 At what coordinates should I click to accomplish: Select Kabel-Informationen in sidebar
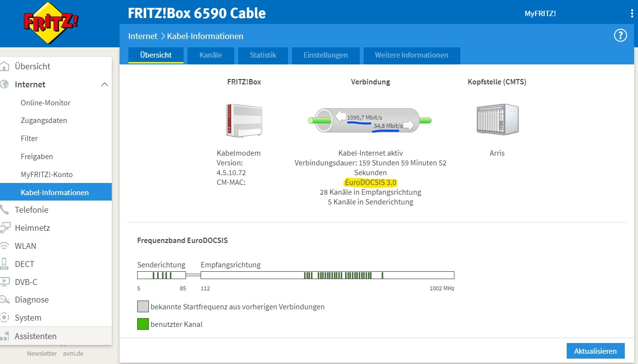(56, 192)
